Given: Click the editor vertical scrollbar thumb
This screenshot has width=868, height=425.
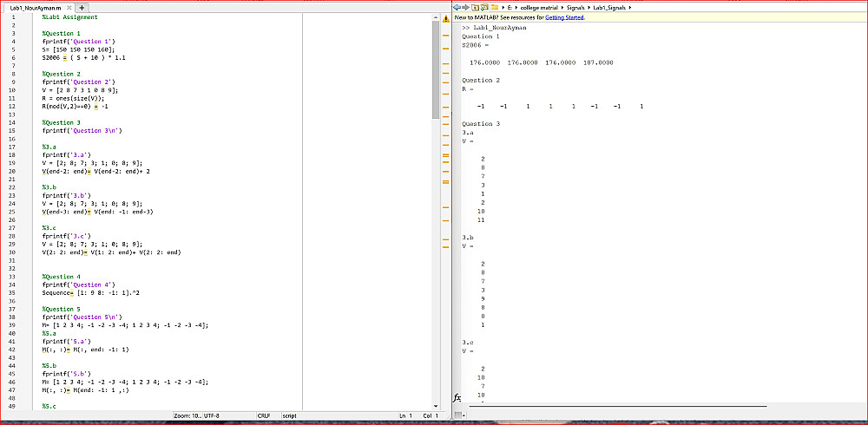Looking at the screenshot, I should tap(437, 69).
